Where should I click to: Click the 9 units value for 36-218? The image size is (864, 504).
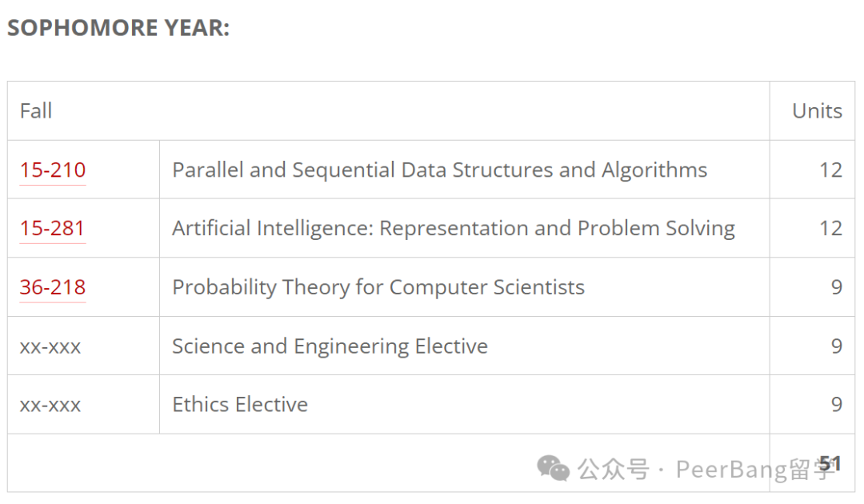(837, 287)
